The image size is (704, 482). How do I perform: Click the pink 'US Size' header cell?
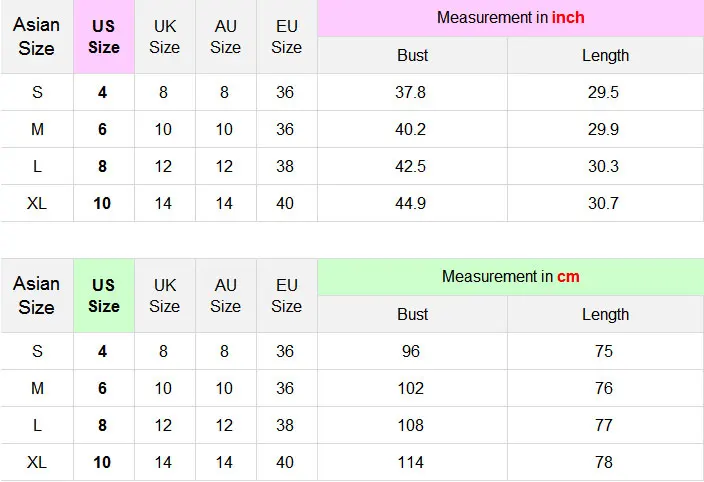[104, 37]
